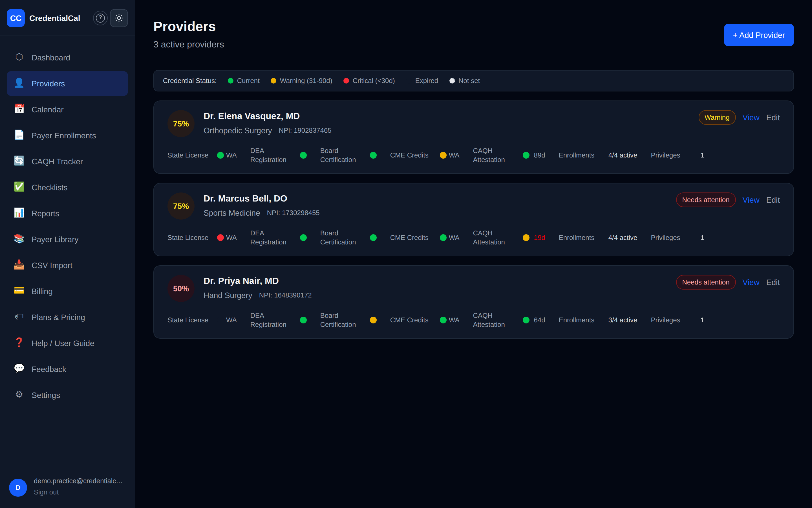
Task: Open CAQH Tracker from sidebar
Action: 67,162
